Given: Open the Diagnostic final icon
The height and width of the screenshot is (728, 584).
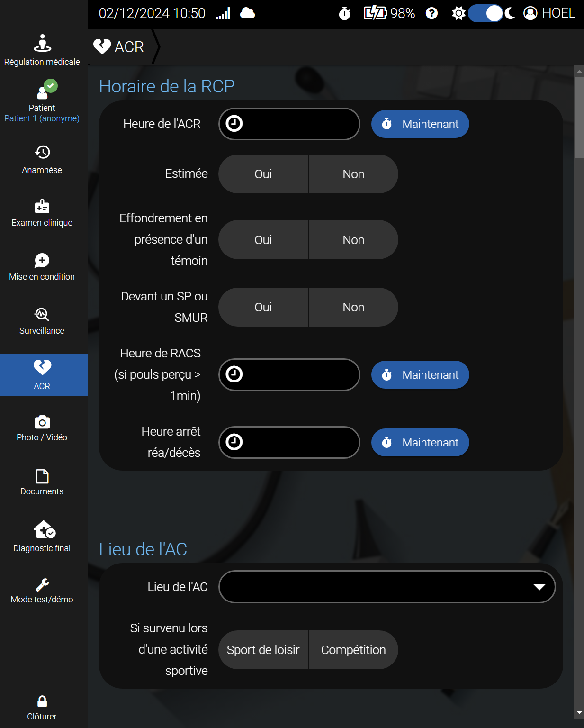Looking at the screenshot, I should (45, 529).
